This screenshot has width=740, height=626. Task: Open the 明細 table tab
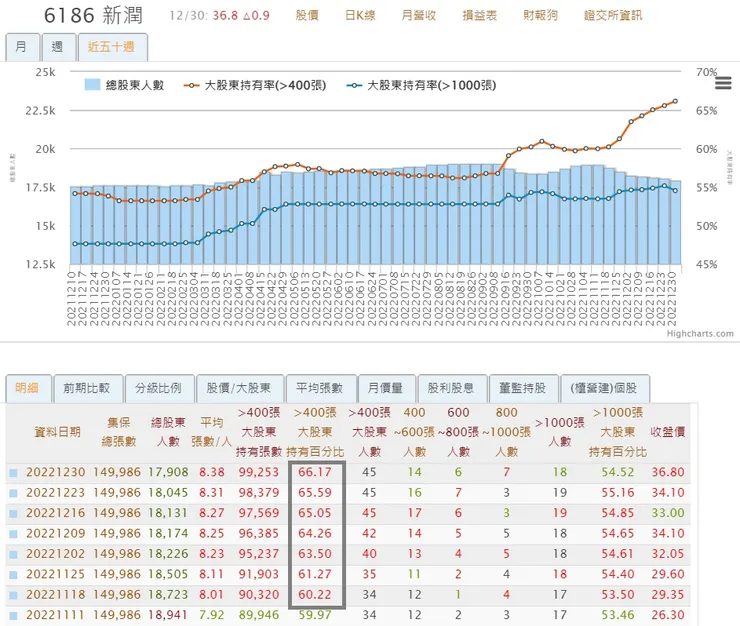pos(27,388)
